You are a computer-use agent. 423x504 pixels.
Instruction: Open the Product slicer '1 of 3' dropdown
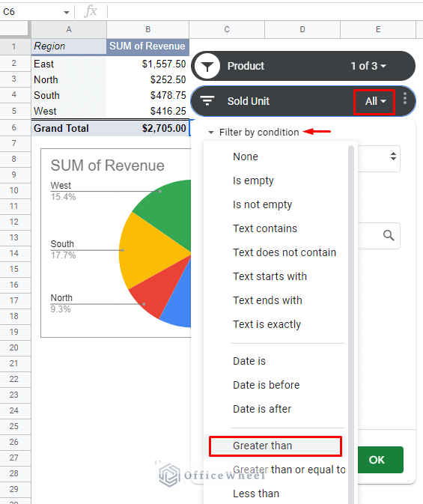pos(368,66)
